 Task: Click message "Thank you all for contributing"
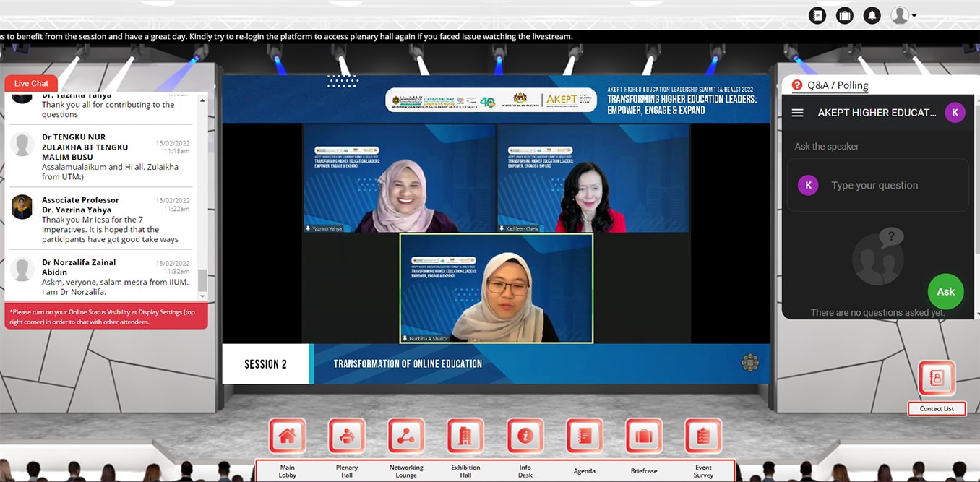click(108, 109)
